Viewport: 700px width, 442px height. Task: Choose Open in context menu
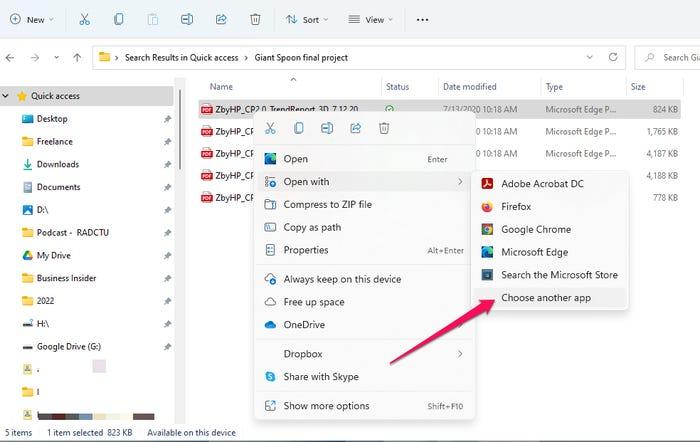[364, 159]
